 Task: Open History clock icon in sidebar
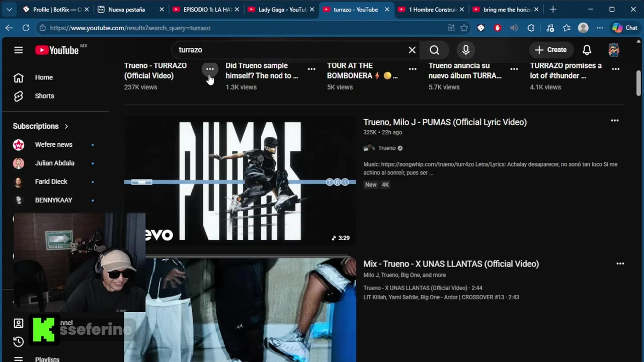19,342
